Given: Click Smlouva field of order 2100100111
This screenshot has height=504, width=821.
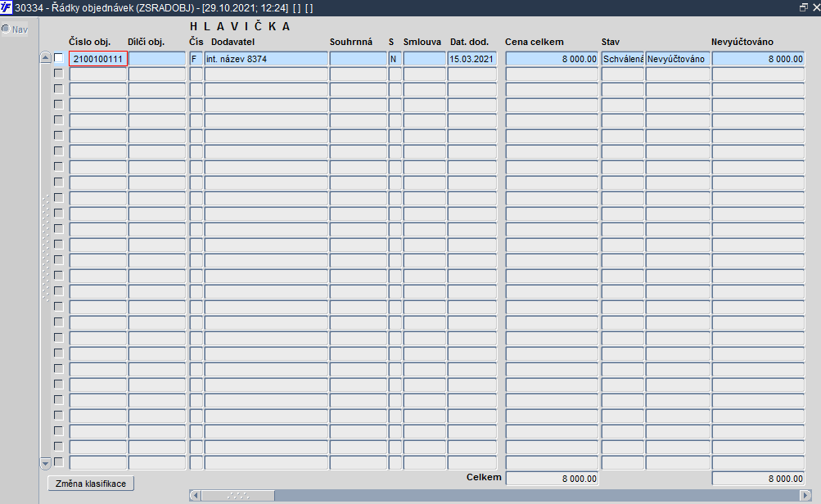Looking at the screenshot, I should pos(425,59).
